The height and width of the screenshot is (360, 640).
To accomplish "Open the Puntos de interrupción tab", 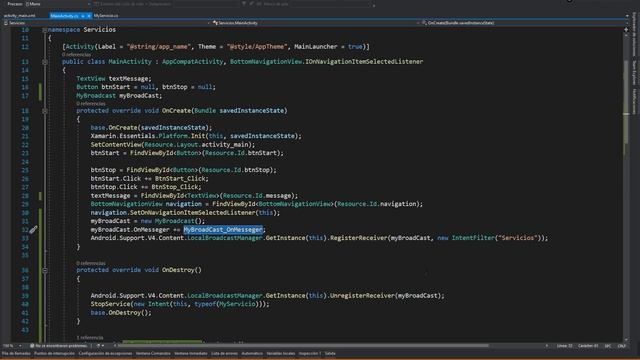I will (54, 353).
